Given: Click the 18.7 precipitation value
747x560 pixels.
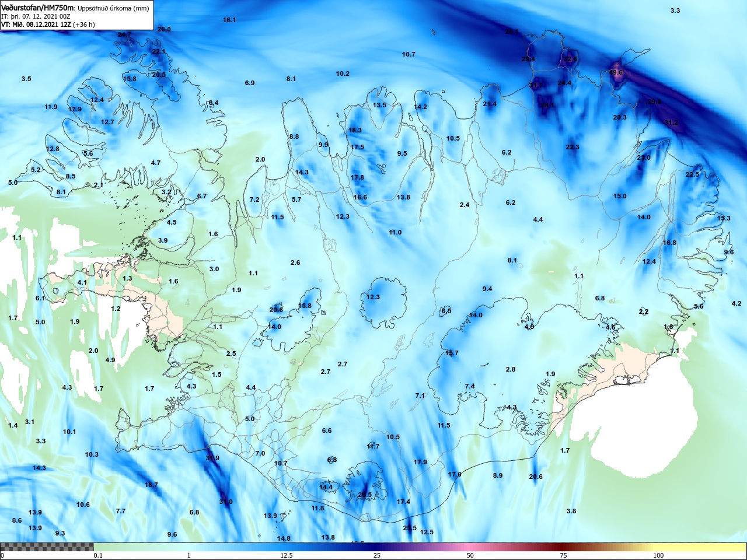Looking at the screenshot, I should (151, 485).
